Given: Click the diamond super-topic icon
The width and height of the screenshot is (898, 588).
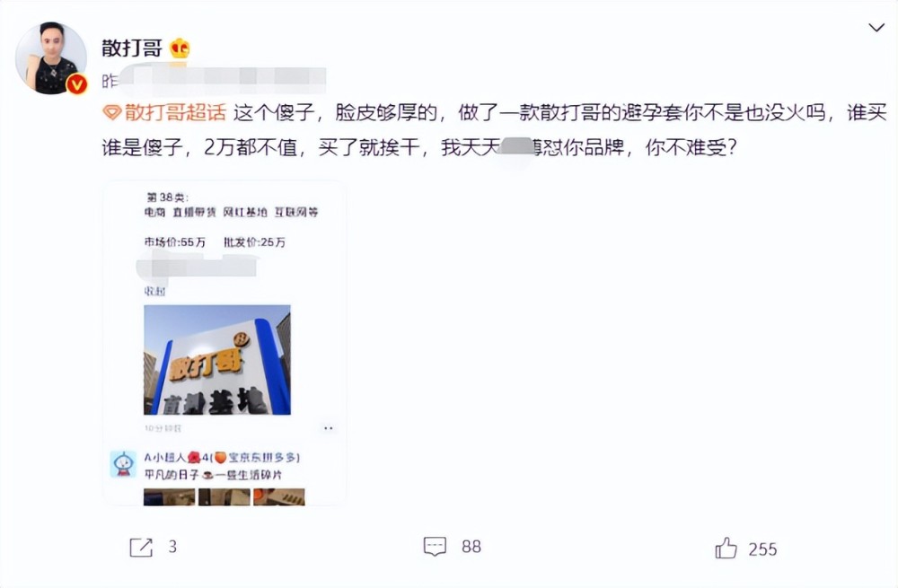Looking at the screenshot, I should coord(111,113).
